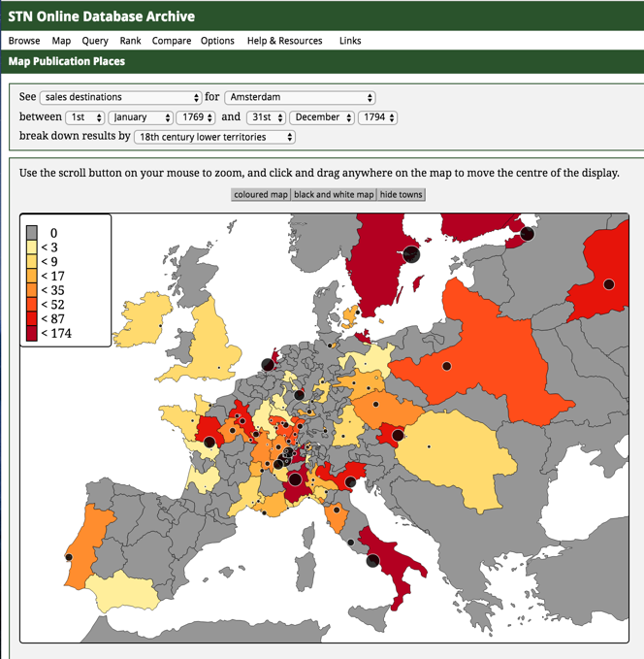The width and height of the screenshot is (644, 659).
Task: Open the Help & Resources menu
Action: (284, 41)
